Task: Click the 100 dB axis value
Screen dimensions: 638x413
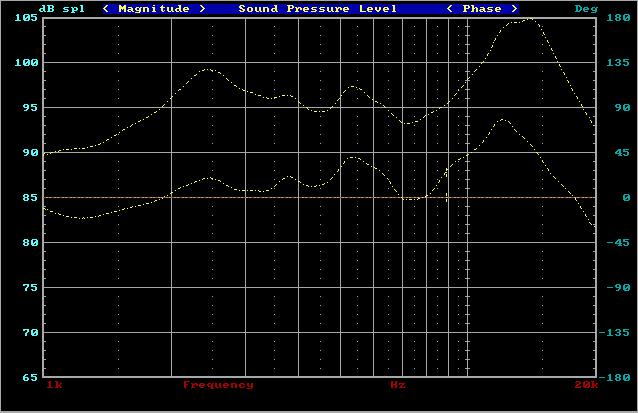Action: pyautogui.click(x=26, y=63)
